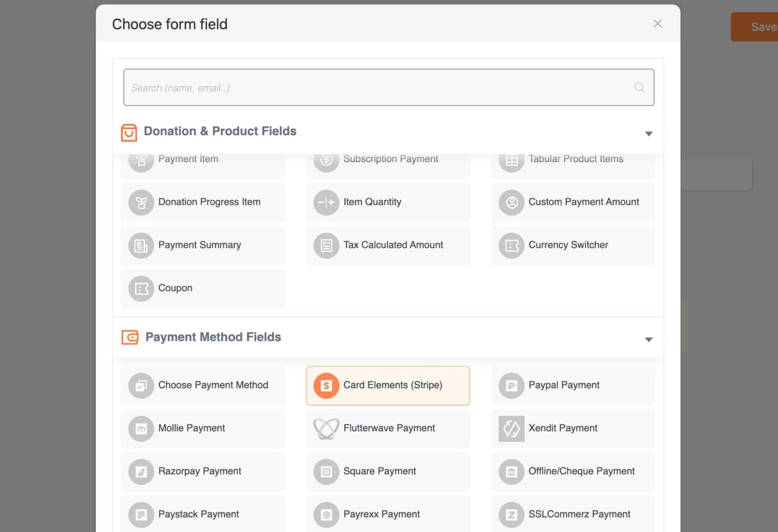Screen dimensions: 778x532
Task: Add the Tax Calculated Amount field
Action: (388, 245)
